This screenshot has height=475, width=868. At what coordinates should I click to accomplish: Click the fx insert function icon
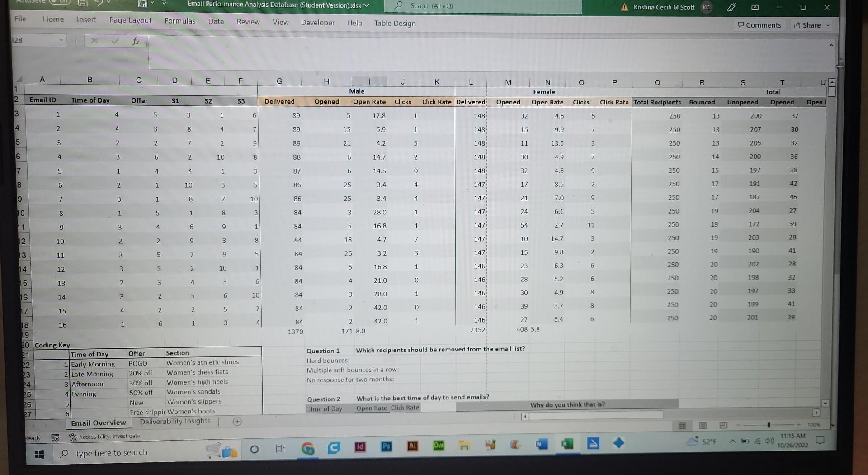click(x=136, y=41)
